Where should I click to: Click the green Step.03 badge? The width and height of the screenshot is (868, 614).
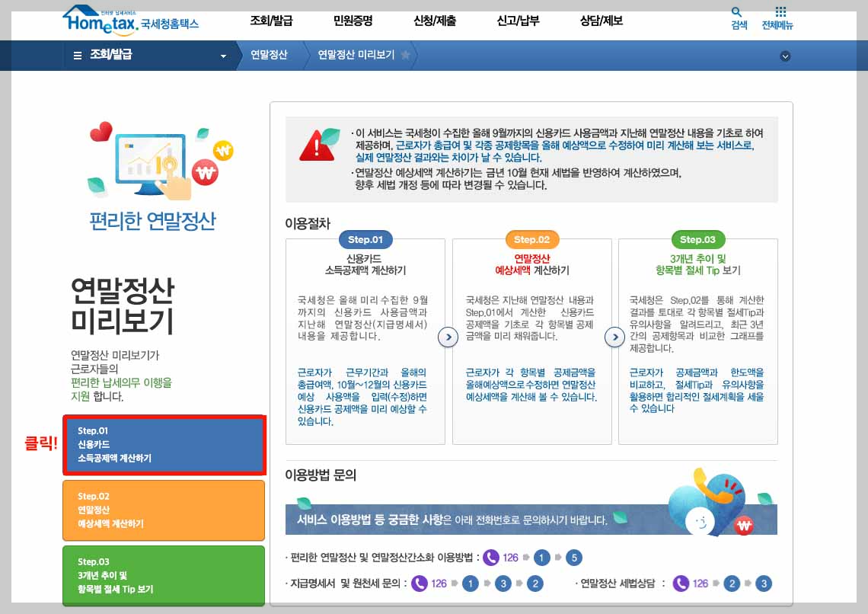click(x=698, y=240)
